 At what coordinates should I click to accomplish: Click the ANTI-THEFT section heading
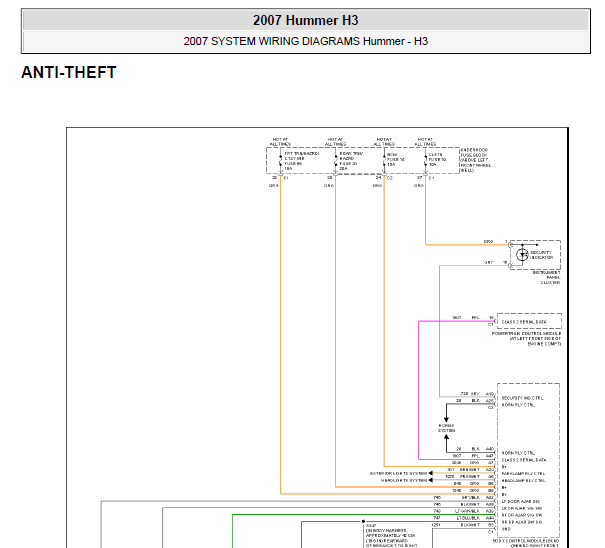(x=69, y=73)
